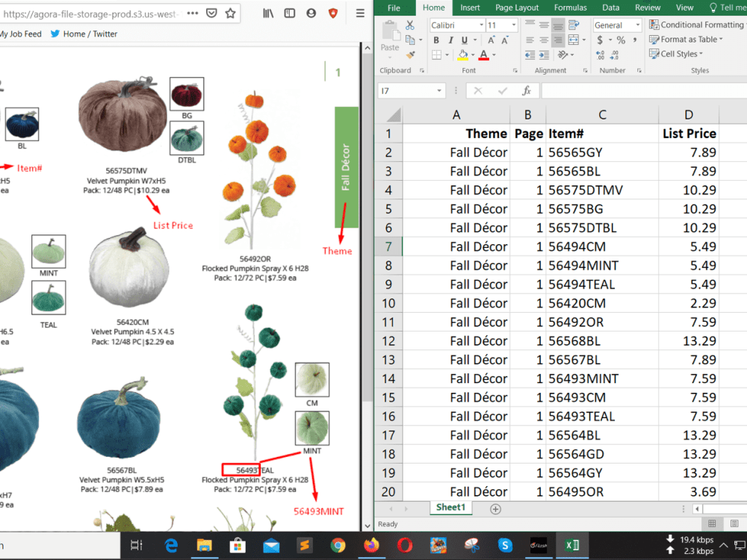Image resolution: width=747 pixels, height=560 pixels.
Task: Select row 7 header
Action: 388,246
